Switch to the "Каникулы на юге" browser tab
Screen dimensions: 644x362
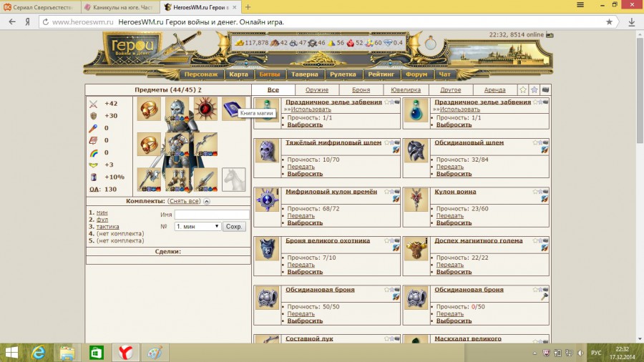coord(119,7)
